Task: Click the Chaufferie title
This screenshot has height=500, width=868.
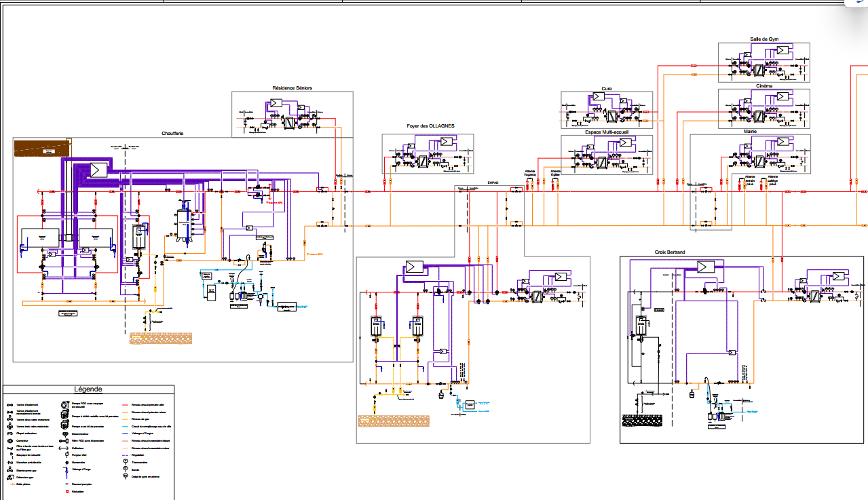Action: [x=172, y=134]
